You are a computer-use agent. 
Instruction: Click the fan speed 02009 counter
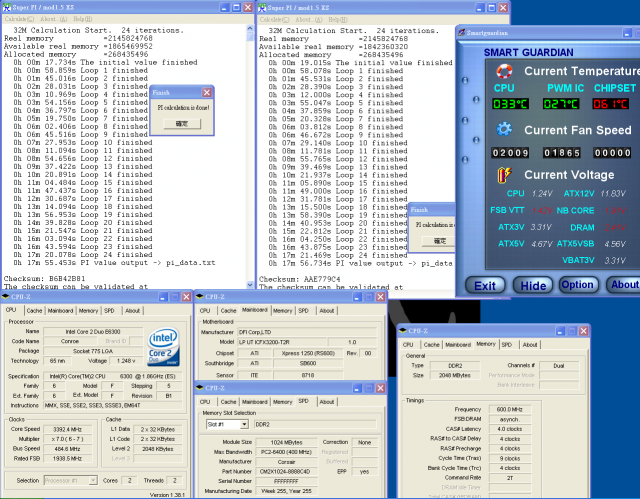[x=510, y=153]
